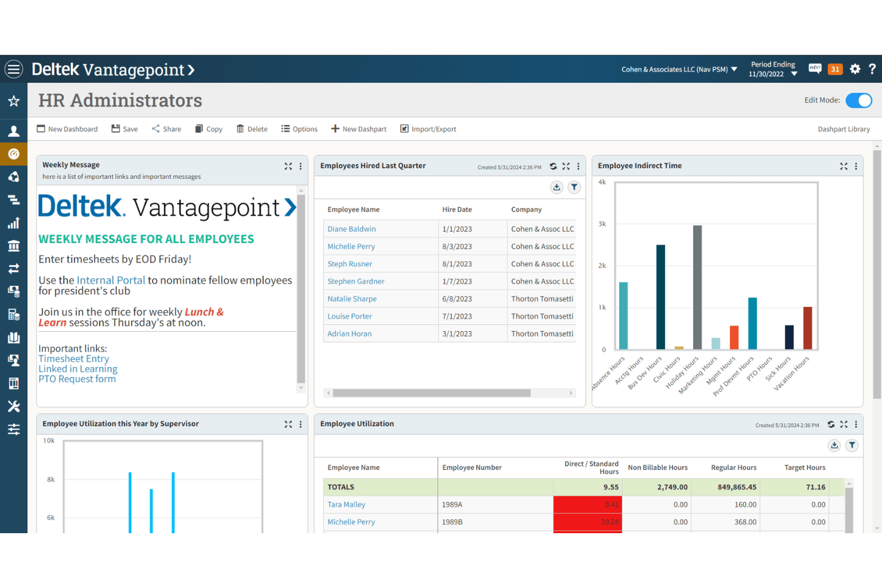Open Import/Export

[428, 129]
